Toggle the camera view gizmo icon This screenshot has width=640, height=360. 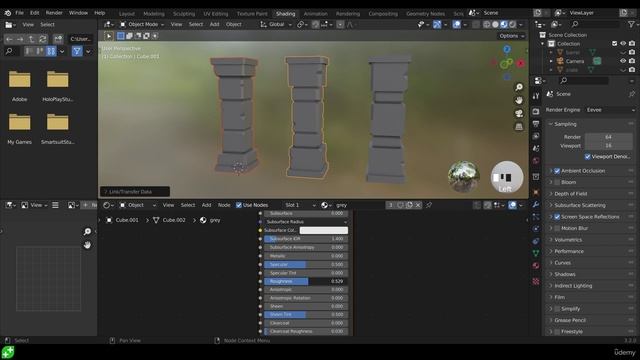pyautogui.click(x=519, y=113)
